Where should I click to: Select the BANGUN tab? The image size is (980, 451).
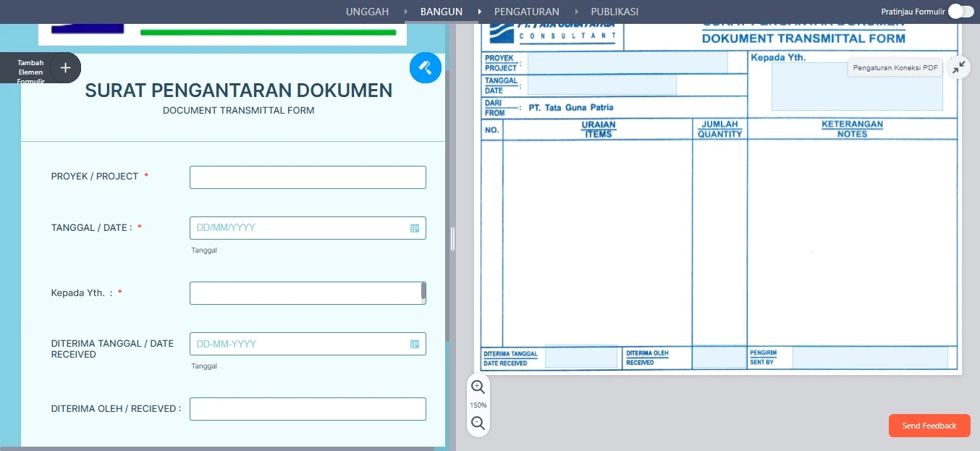(442, 12)
